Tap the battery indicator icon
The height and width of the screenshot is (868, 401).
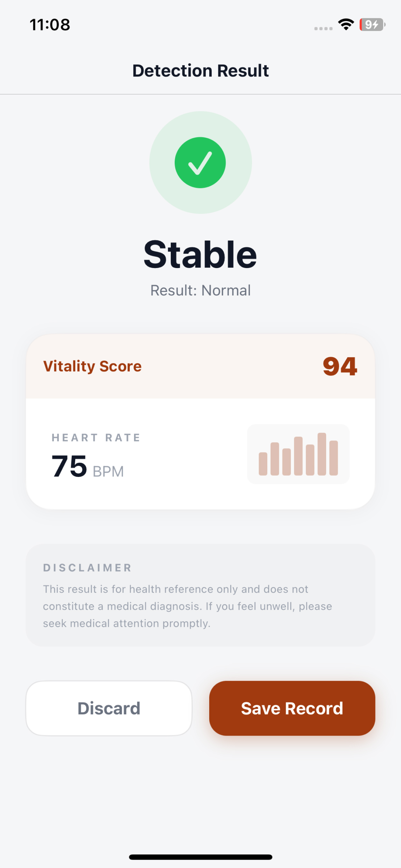click(x=372, y=25)
